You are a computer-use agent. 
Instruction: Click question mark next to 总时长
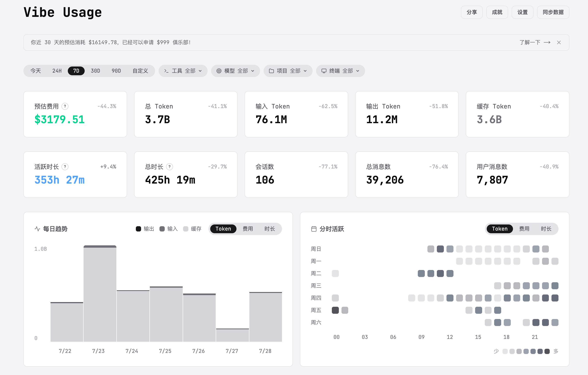pos(170,167)
